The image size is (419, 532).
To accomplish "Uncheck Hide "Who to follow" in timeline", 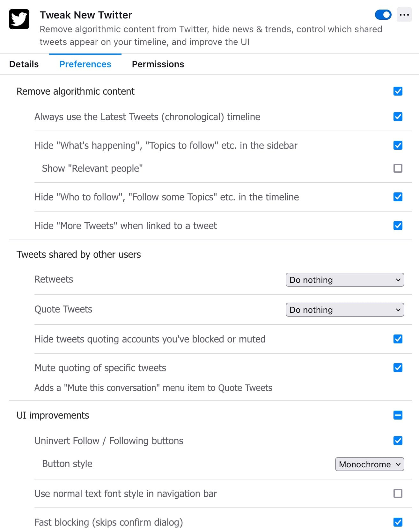I will click(x=398, y=197).
